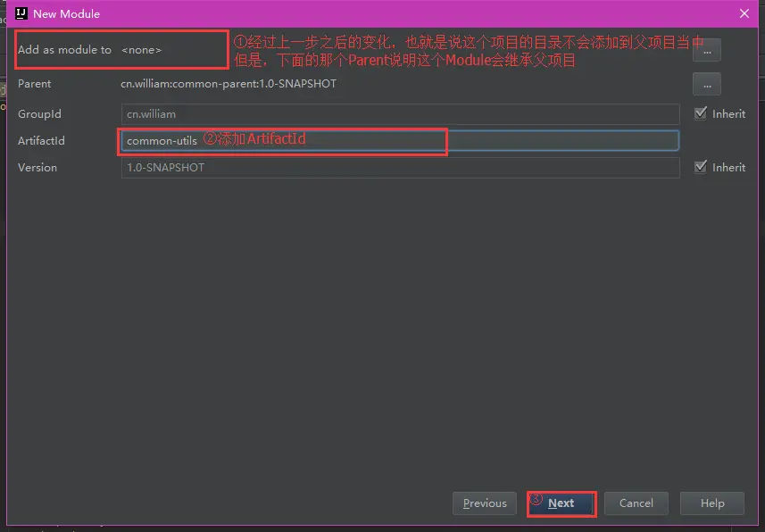Click parent value cn.william:common-parent:1.0-SNAPSHOT
This screenshot has width=765, height=532.
click(229, 84)
